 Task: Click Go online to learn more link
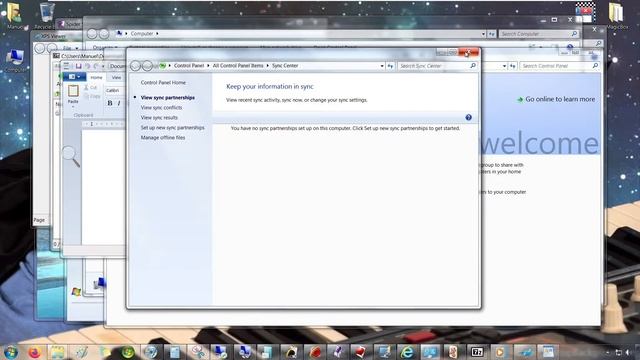[560, 99]
